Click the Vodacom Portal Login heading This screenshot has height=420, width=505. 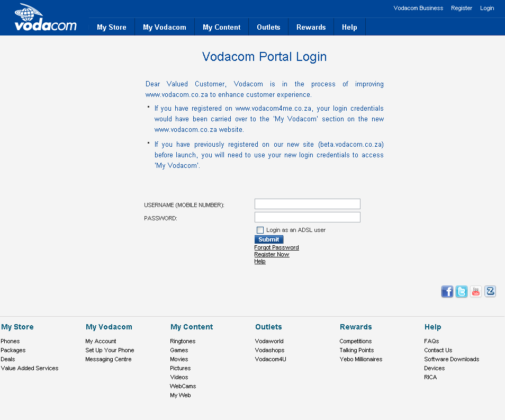coord(265,57)
